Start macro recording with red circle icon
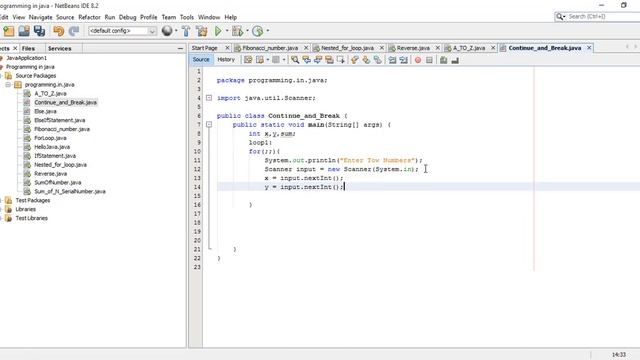Screen dimensions: 640x360 coord(418,60)
